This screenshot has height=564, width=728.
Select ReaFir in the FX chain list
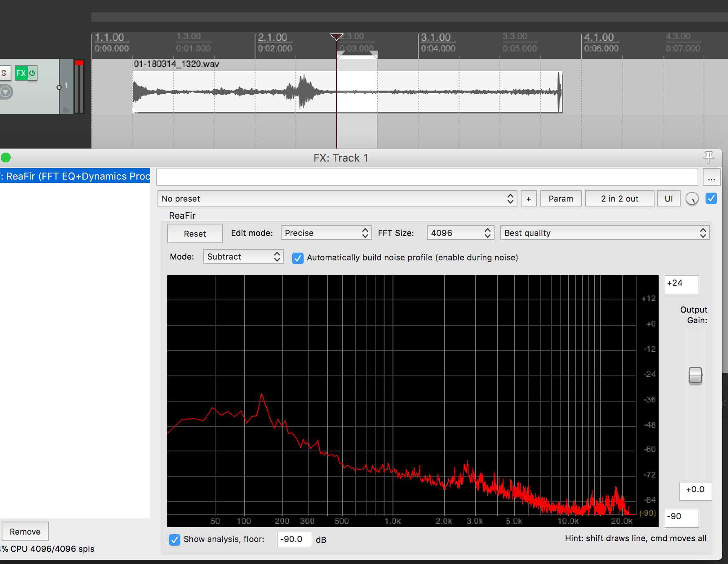(75, 176)
